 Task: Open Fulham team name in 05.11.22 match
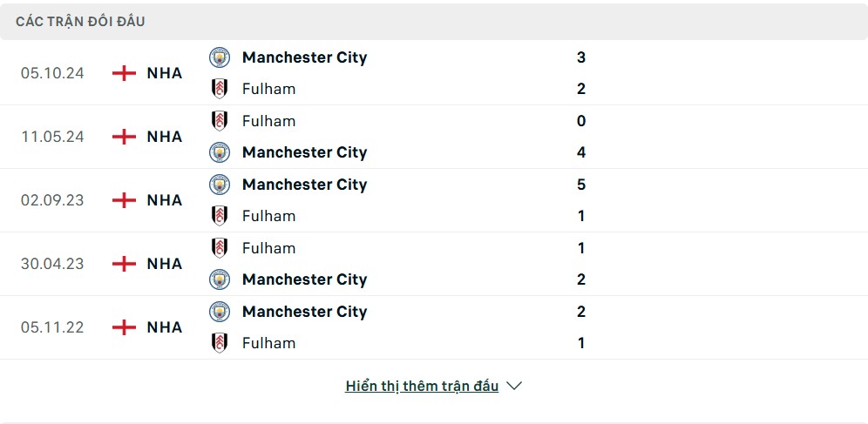[269, 343]
